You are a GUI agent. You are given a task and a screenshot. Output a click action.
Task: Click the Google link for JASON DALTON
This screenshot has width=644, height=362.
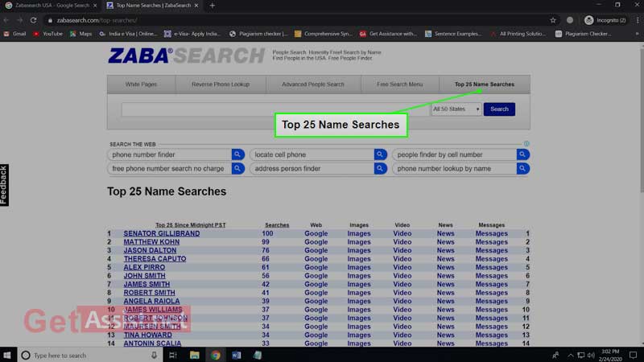coord(316,250)
